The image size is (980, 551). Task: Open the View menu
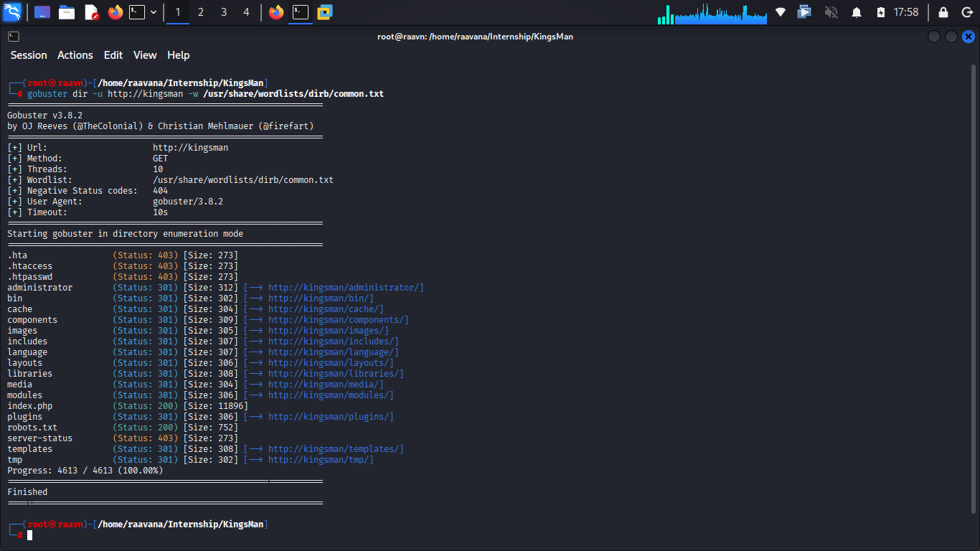click(145, 55)
